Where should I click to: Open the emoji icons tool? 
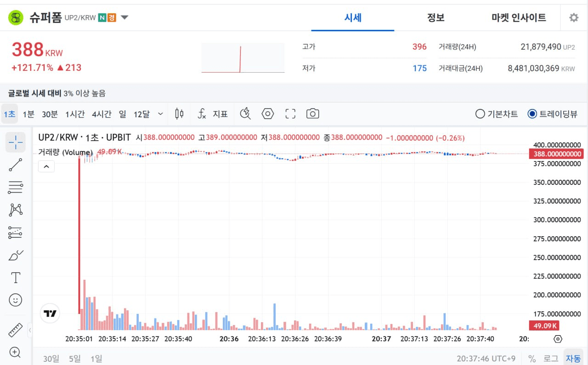pyautogui.click(x=16, y=300)
